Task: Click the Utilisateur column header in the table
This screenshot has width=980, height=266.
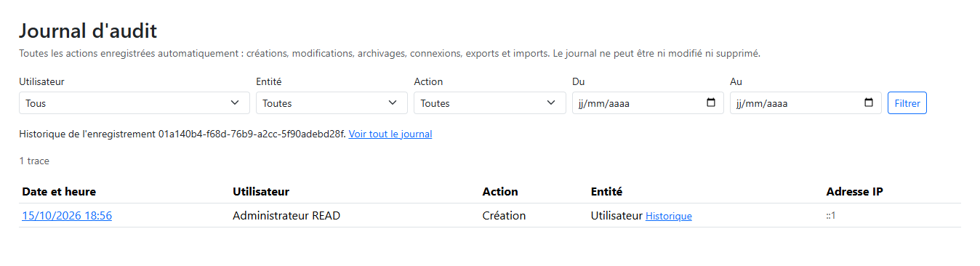Action: click(261, 191)
